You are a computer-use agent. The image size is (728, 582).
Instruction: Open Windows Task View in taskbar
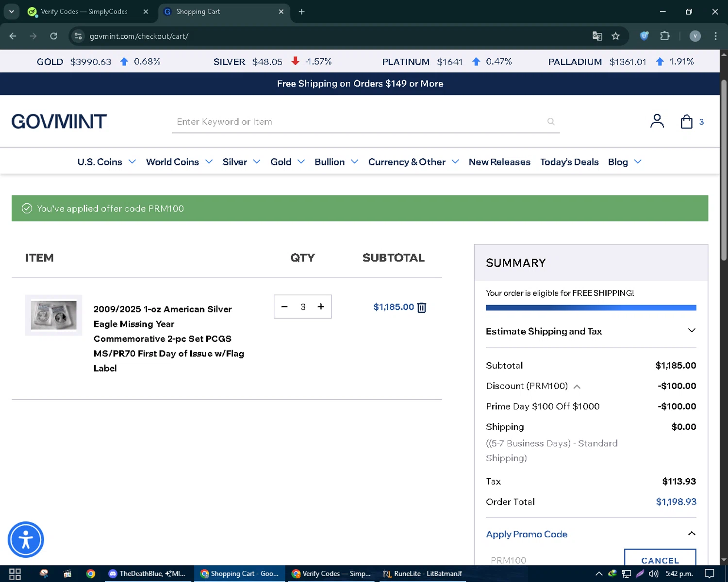click(x=15, y=574)
